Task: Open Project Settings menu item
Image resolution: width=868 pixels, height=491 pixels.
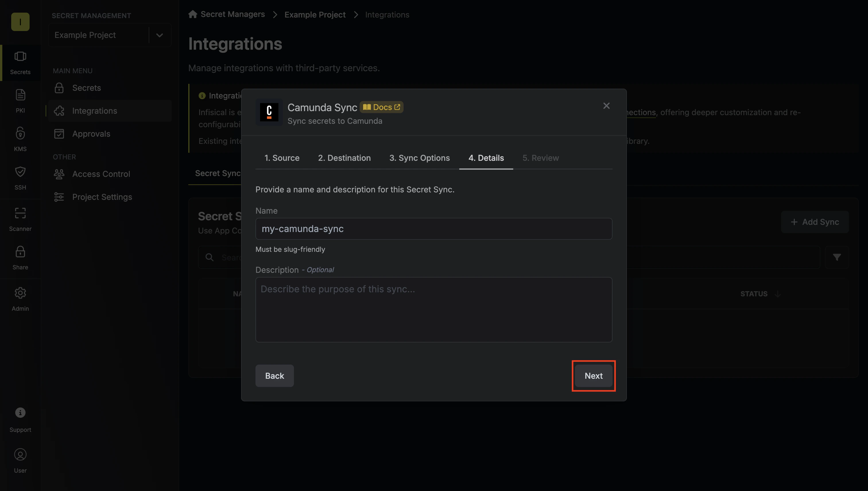Action: (x=110, y=197)
